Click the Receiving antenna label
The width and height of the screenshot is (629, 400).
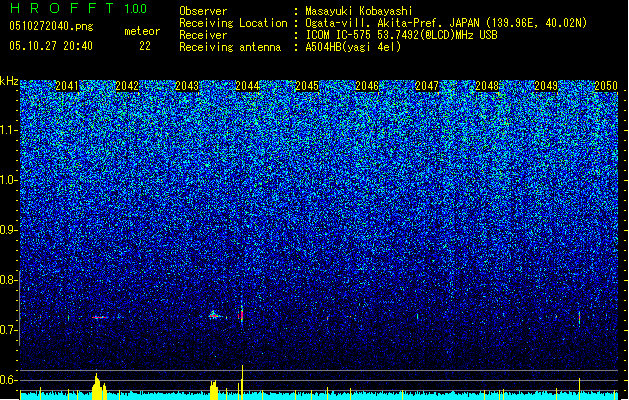coord(230,47)
